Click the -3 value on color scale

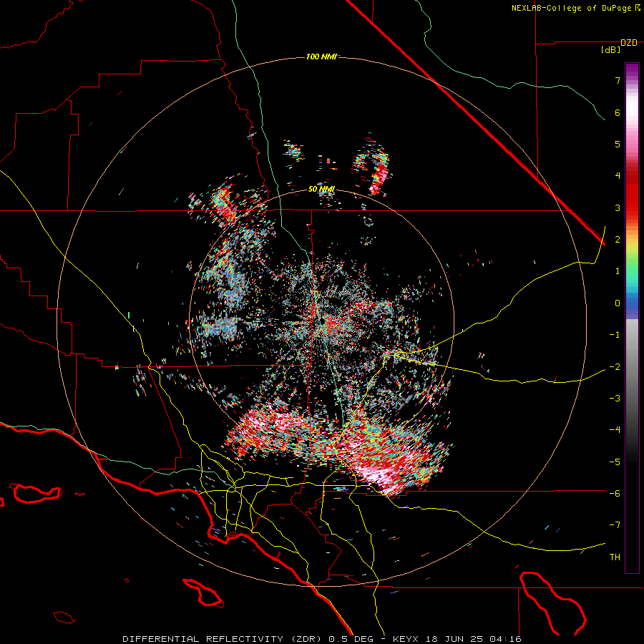615,399
